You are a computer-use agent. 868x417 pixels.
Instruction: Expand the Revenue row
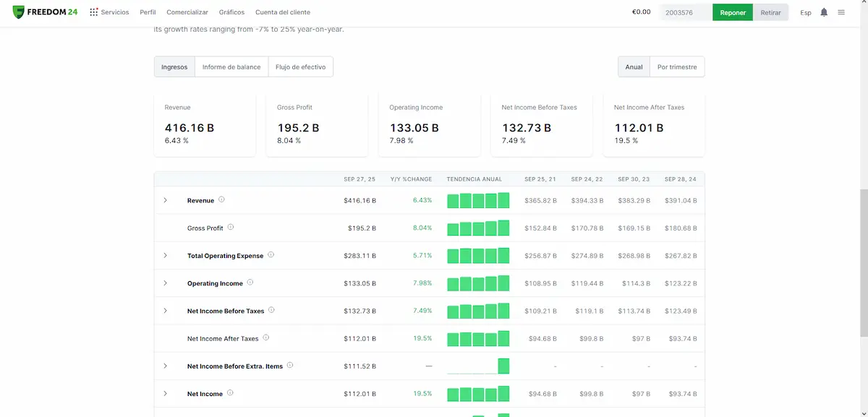(165, 200)
